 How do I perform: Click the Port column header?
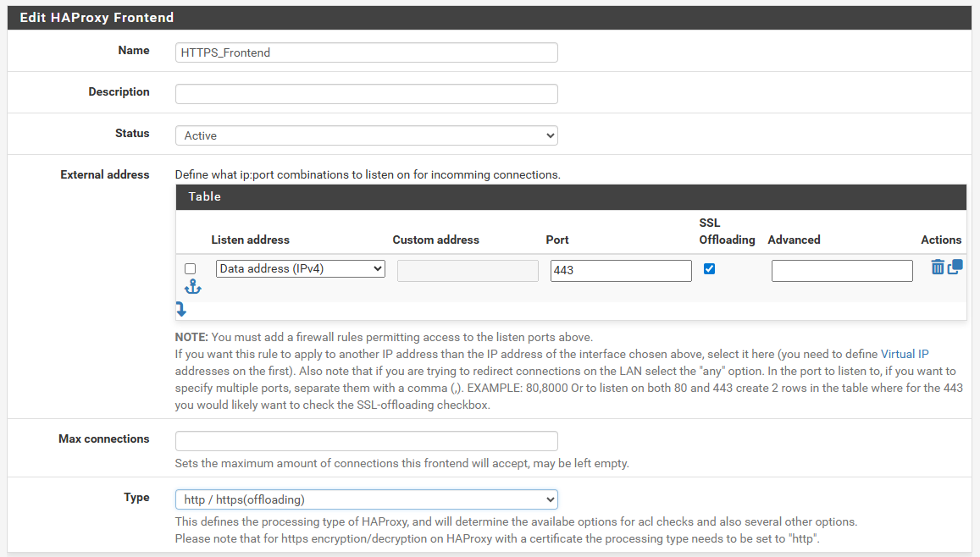pos(556,240)
